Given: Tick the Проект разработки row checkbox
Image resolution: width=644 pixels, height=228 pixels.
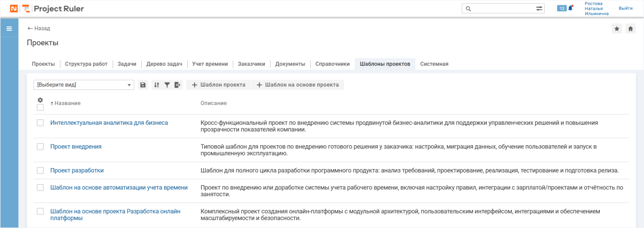Looking at the screenshot, I should coord(40,170).
